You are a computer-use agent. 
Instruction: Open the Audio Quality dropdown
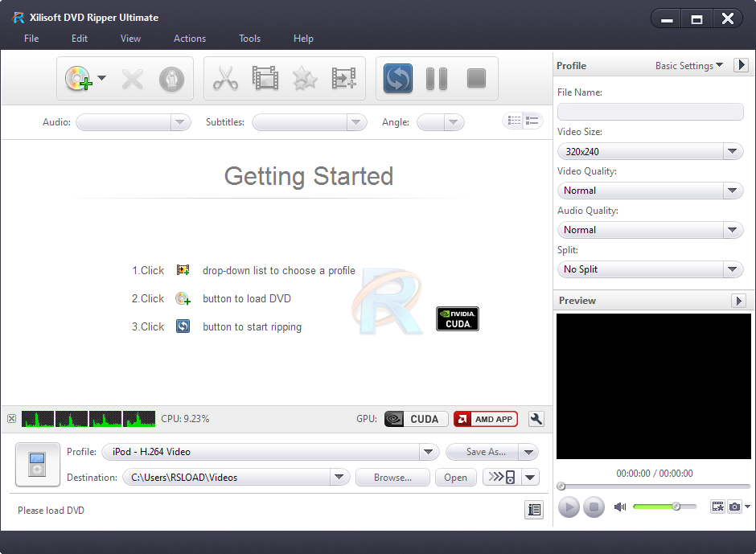tap(651, 230)
